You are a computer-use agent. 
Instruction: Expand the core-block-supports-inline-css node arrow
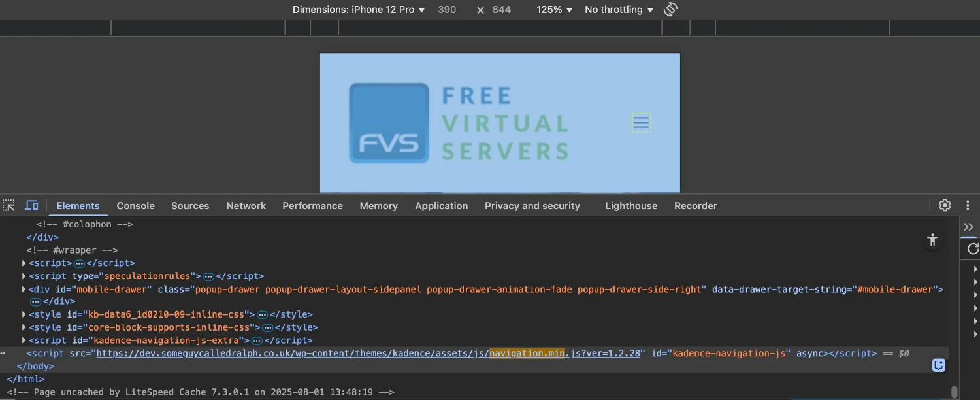(24, 327)
